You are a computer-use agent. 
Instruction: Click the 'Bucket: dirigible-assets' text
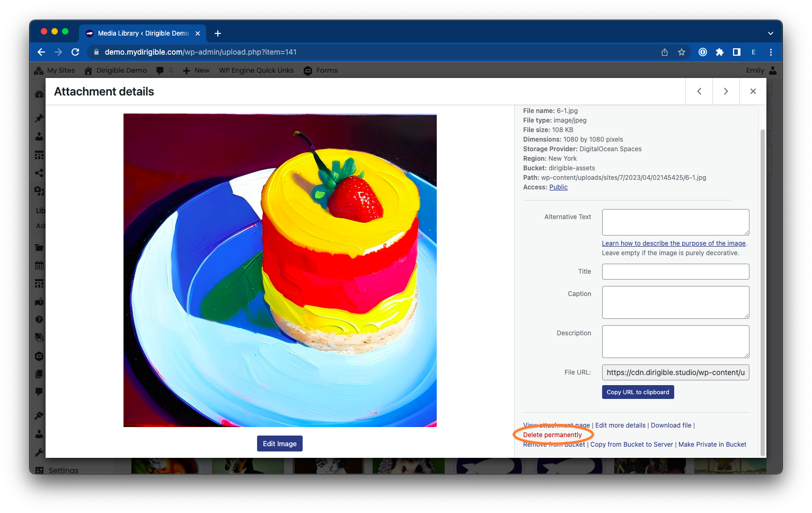click(x=559, y=168)
